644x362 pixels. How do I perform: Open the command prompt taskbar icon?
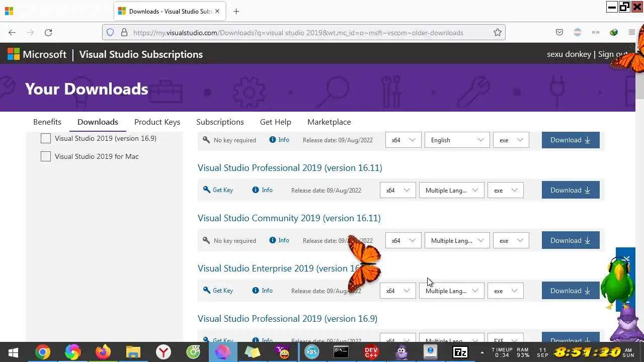click(x=341, y=352)
